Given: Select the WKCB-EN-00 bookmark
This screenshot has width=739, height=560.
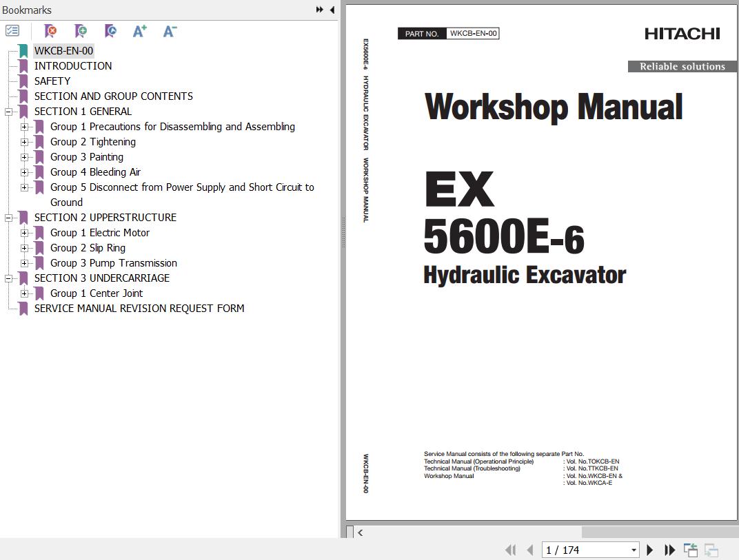Looking at the screenshot, I should click(x=63, y=51).
